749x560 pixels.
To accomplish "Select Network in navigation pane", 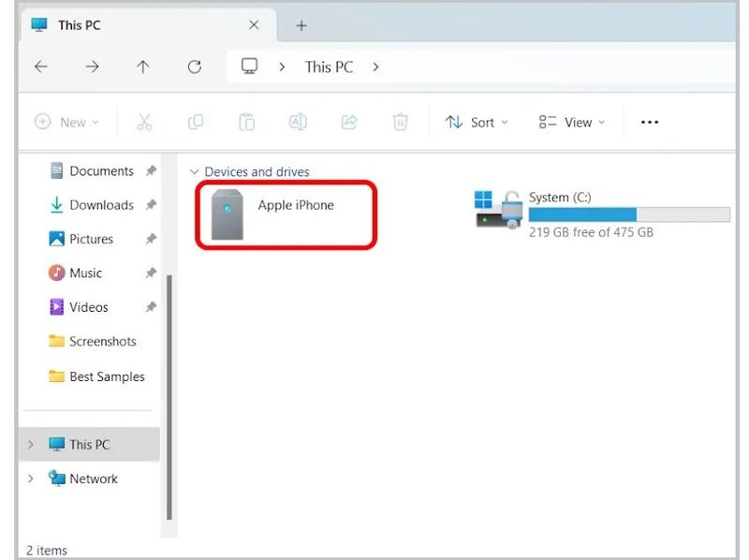I will (x=83, y=479).
